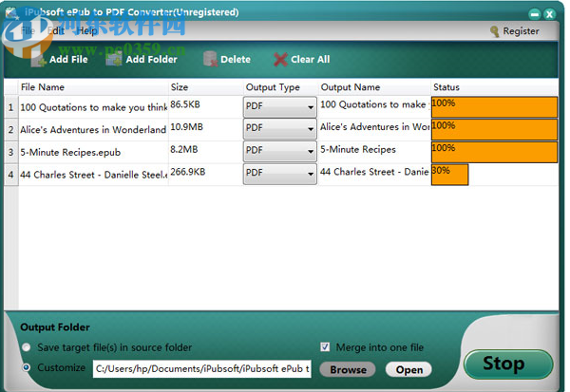
Task: Click the File Name column header
Action: point(94,87)
